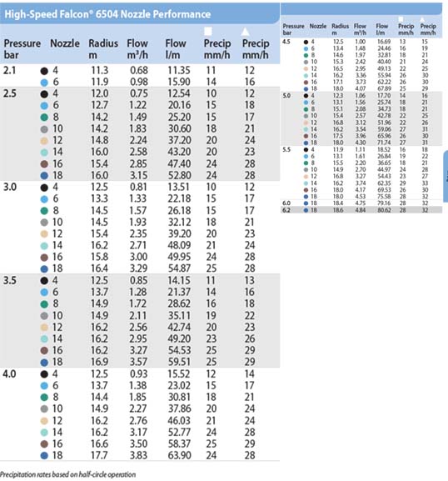Viewport: 448px width, 481px height.
Task: Click the gray nozzle 10 dot at 3.0 bar
Action: (44, 223)
